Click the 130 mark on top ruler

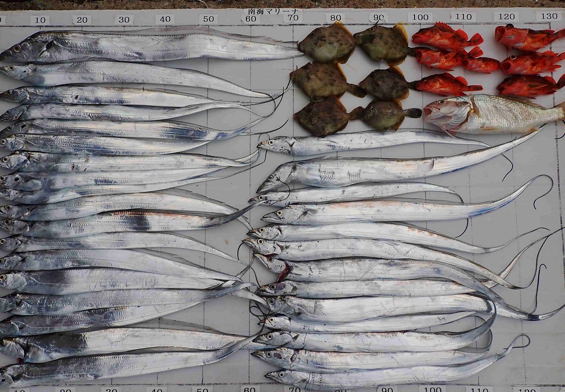pos(548,16)
